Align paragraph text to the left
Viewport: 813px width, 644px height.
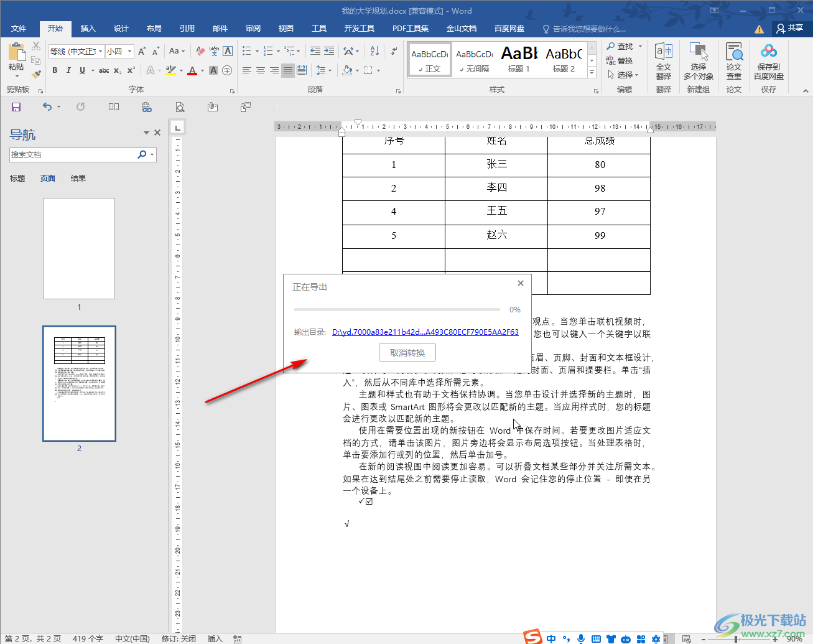[x=247, y=70]
